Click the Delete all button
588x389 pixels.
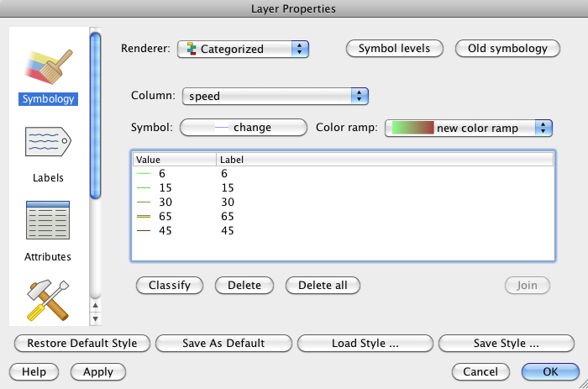(323, 286)
